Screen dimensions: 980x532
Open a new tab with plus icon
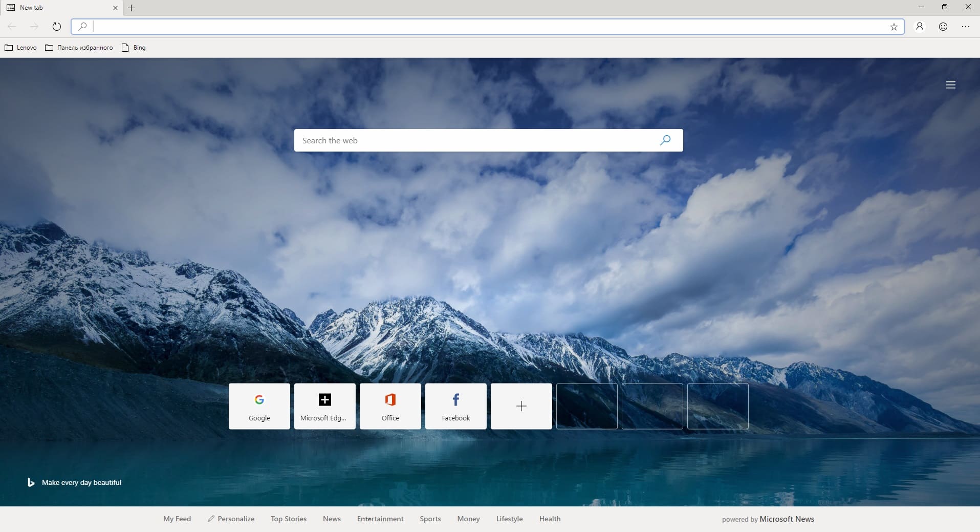(x=132, y=8)
